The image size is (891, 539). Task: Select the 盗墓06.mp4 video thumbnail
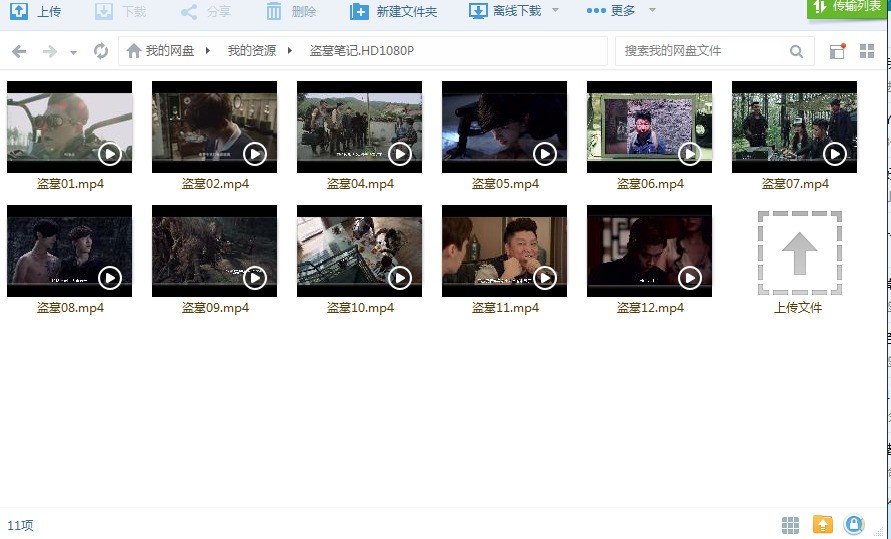click(x=649, y=127)
